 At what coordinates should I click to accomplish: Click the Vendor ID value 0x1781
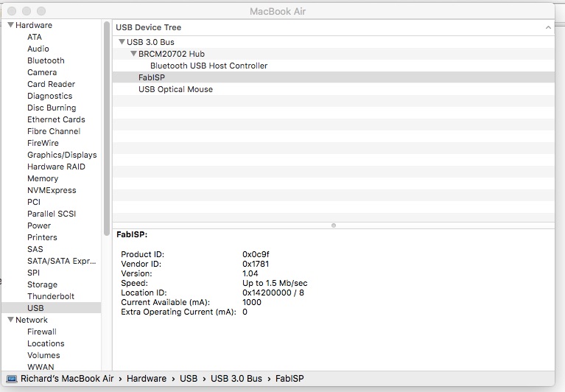click(256, 264)
